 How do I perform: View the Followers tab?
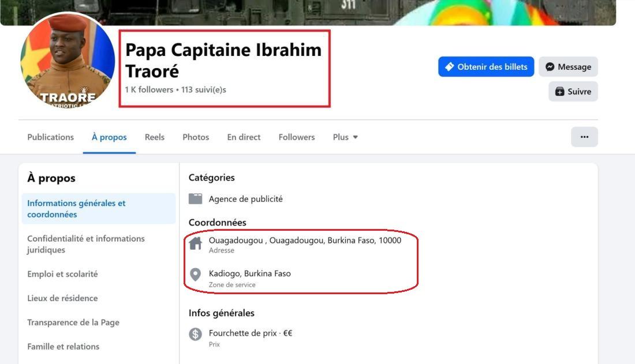tap(297, 137)
